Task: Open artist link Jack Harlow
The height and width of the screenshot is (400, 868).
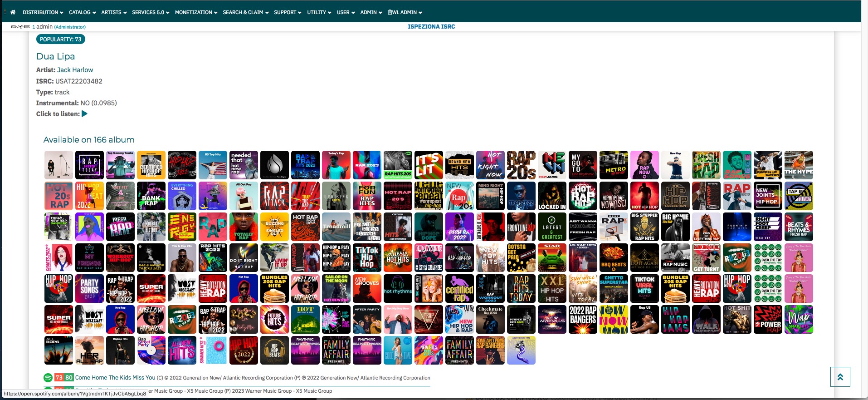Action: point(75,70)
